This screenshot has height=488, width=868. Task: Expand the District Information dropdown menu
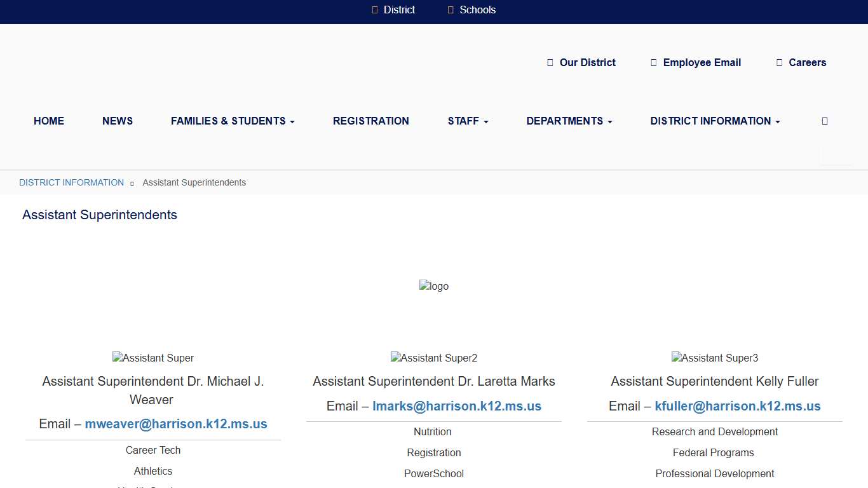(715, 121)
